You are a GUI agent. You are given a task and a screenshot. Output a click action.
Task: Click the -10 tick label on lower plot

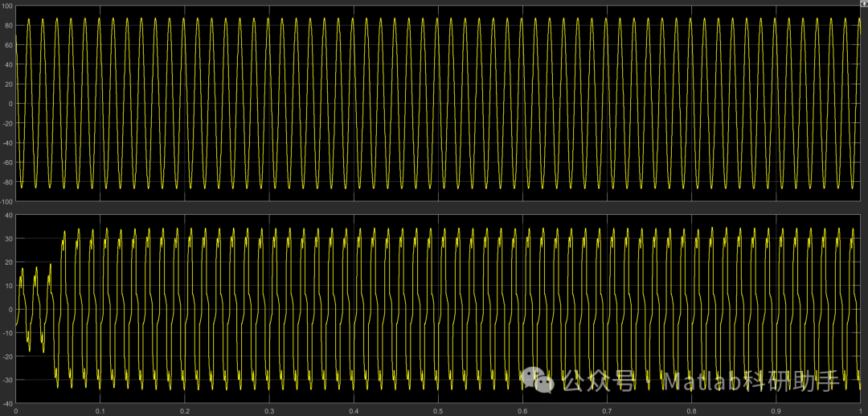click(8, 332)
